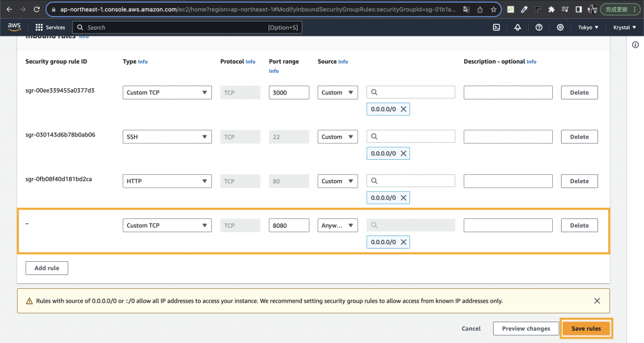This screenshot has width=644, height=343.
Task: Reload the page with the refresh icon
Action: click(x=36, y=9)
